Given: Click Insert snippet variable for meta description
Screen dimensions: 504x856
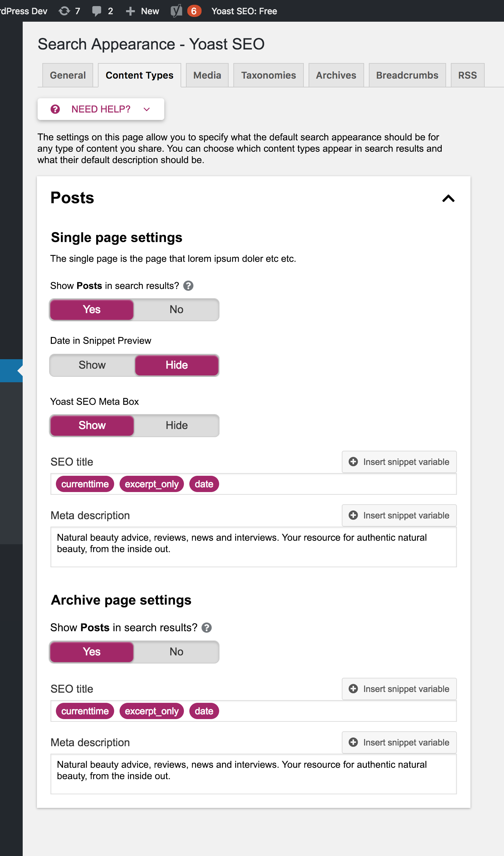Looking at the screenshot, I should [x=399, y=515].
